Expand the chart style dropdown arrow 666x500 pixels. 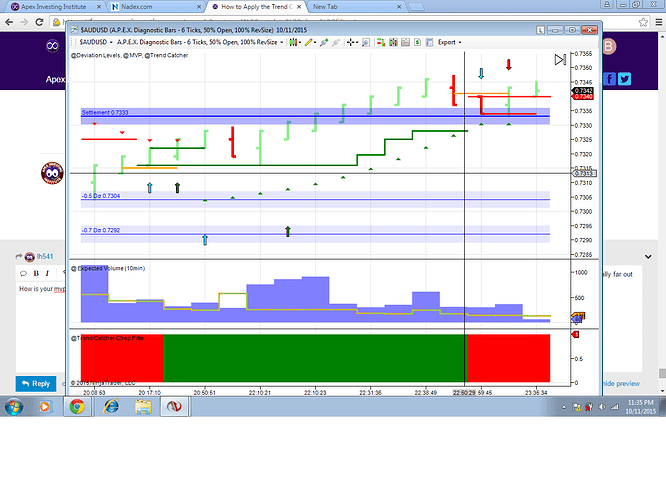(x=300, y=42)
